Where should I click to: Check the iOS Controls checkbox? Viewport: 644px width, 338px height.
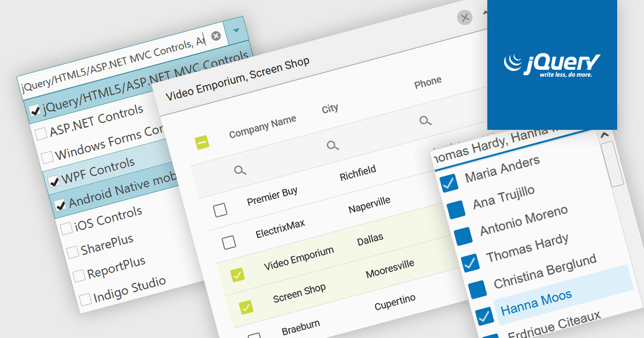pos(66,228)
